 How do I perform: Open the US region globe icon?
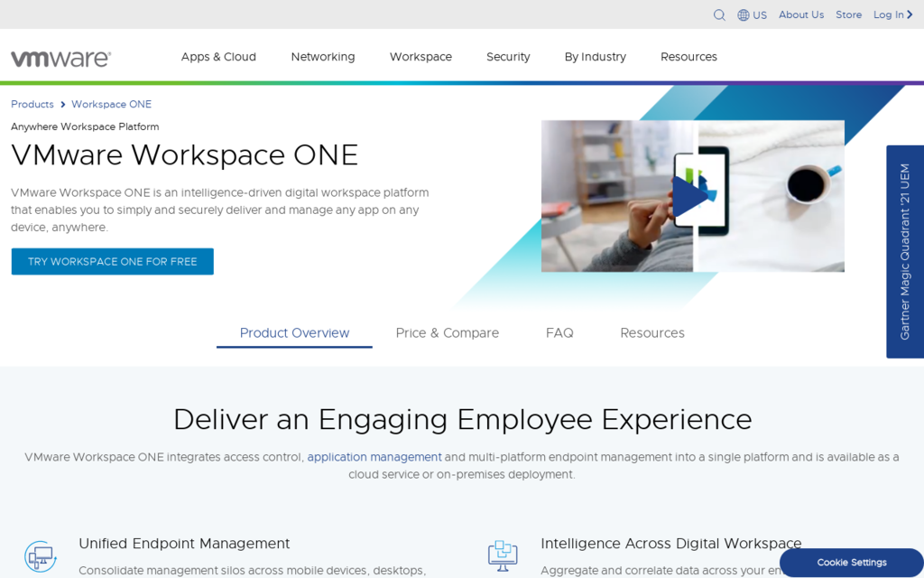coord(742,14)
